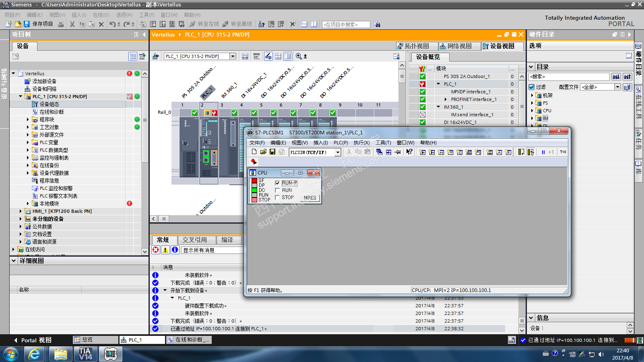Launch TIA V14 from the Windows taskbar
644x362 pixels.
click(x=85, y=354)
